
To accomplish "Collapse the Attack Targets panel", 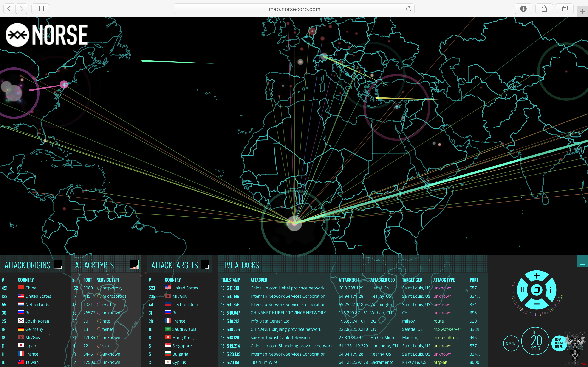I will coord(205,264).
